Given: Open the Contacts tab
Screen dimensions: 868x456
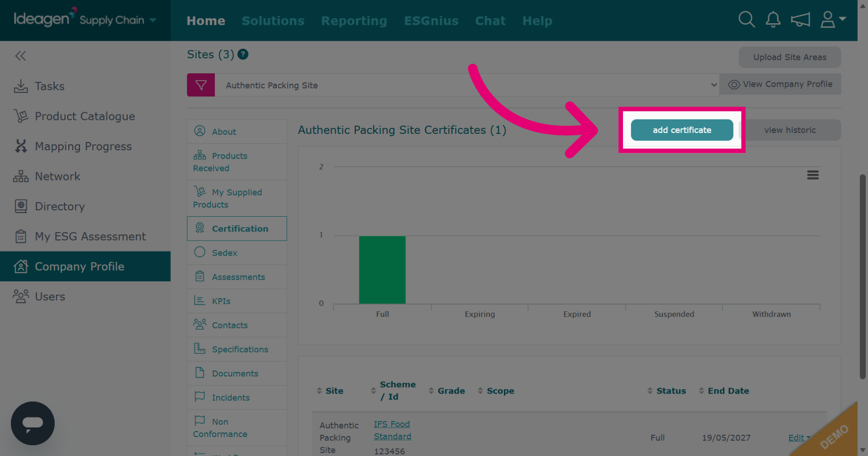Looking at the screenshot, I should (x=237, y=325).
